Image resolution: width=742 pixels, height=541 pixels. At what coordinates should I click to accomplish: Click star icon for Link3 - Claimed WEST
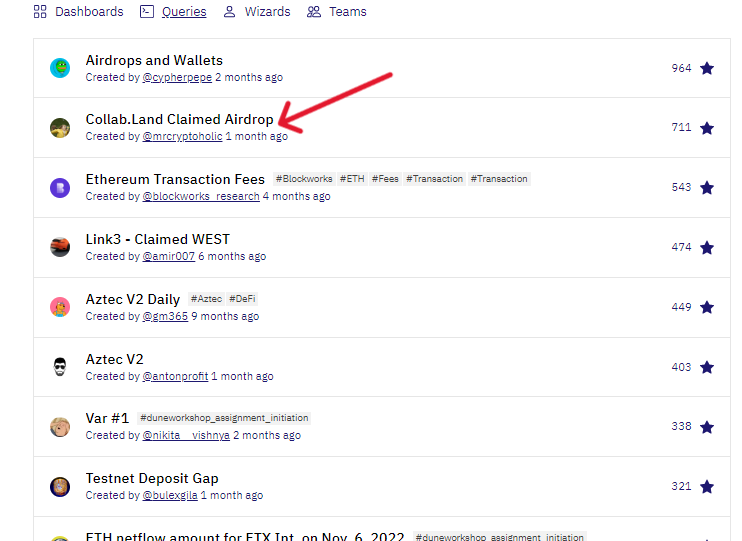tap(707, 247)
